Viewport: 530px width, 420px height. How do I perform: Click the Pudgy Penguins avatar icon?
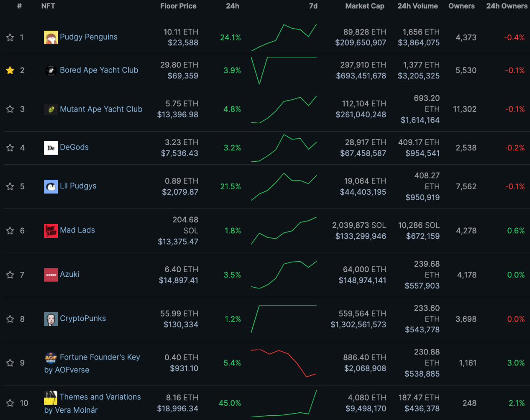coord(51,37)
